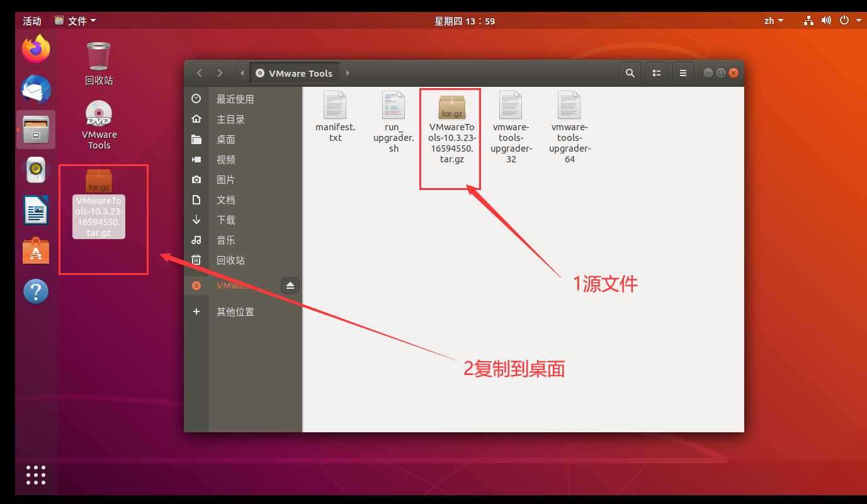Show applications grid at dock bottom
This screenshot has height=504, width=867.
[36, 475]
